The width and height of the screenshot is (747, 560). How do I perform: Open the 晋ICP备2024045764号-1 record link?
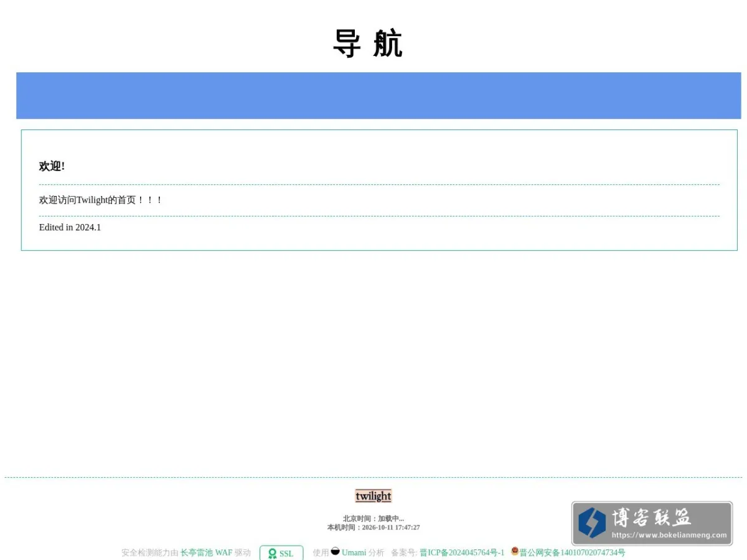point(462,553)
